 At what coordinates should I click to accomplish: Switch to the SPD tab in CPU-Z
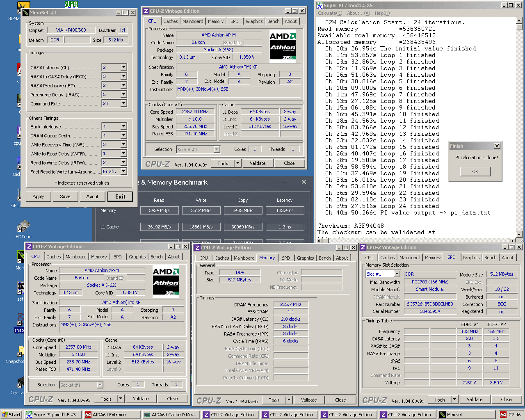(235, 21)
